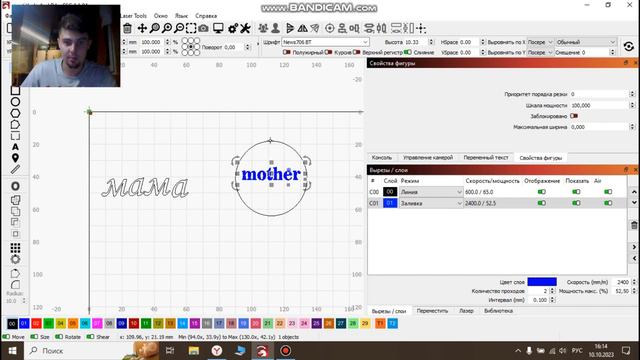The image size is (640, 360).
Task: Switch to the Библиотека tab
Action: click(x=498, y=311)
